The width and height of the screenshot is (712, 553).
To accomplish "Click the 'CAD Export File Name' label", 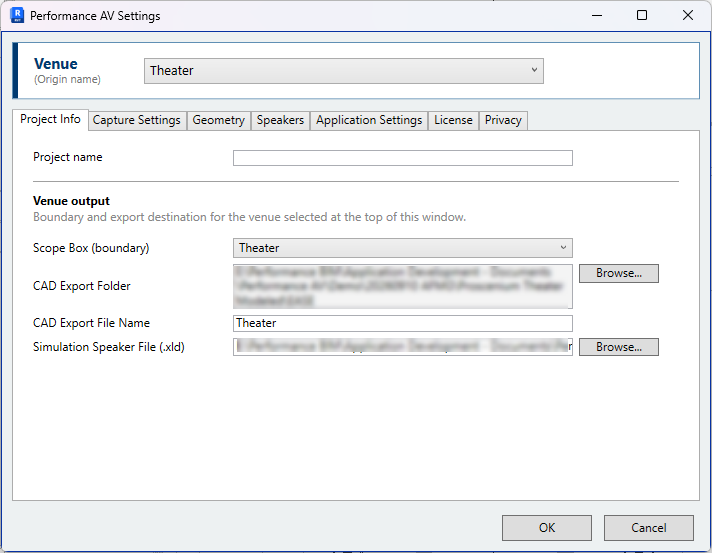I will tap(91, 323).
